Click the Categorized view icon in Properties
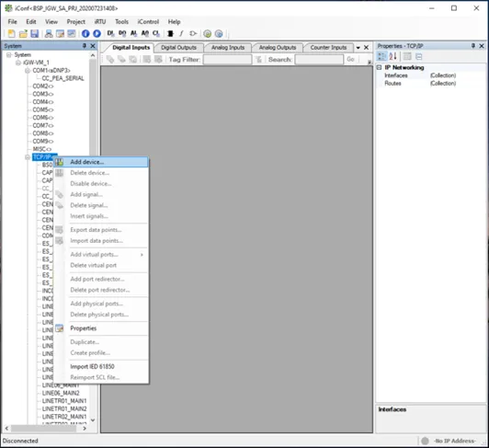 click(381, 56)
